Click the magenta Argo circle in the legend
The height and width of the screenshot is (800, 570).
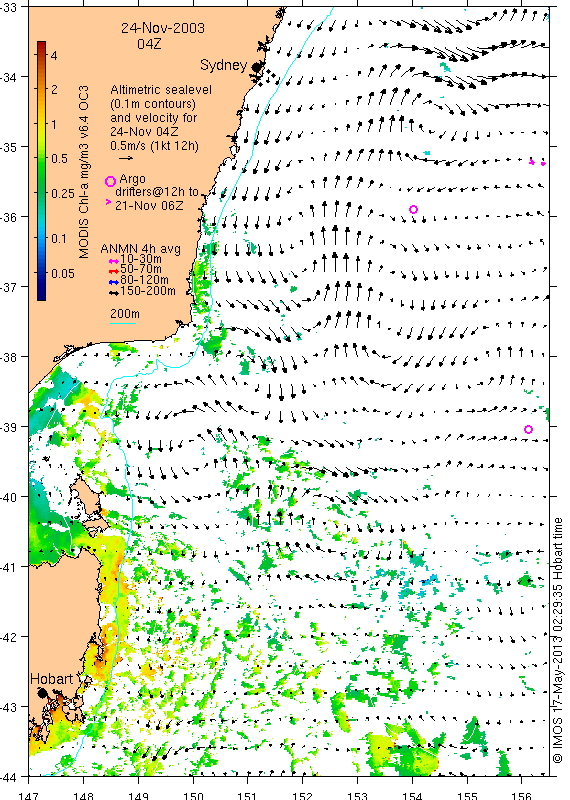coord(110,181)
